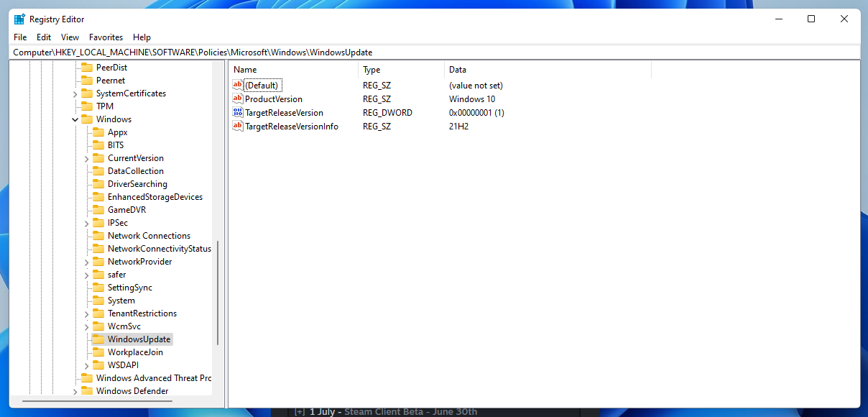Viewport: 868px width, 417px height.
Task: Click the Registry Editor app icon in title bar
Action: point(19,19)
